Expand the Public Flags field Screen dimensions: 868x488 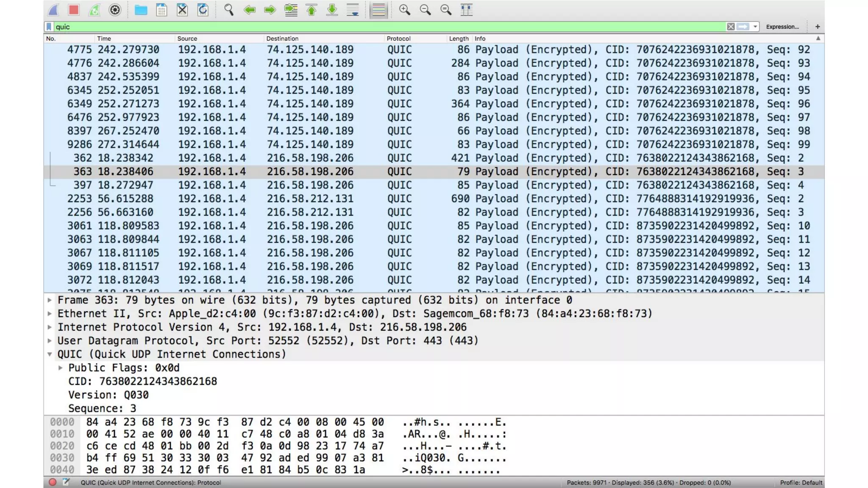pos(61,368)
